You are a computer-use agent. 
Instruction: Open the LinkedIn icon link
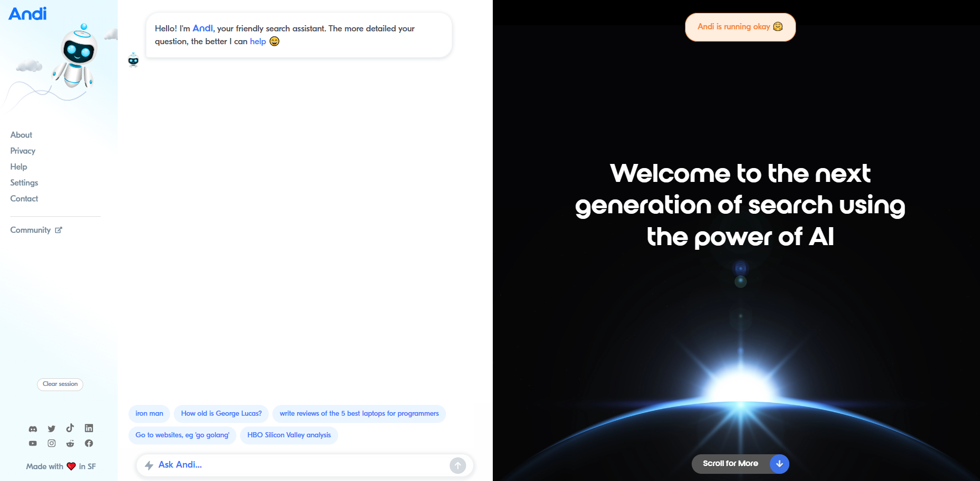(89, 428)
